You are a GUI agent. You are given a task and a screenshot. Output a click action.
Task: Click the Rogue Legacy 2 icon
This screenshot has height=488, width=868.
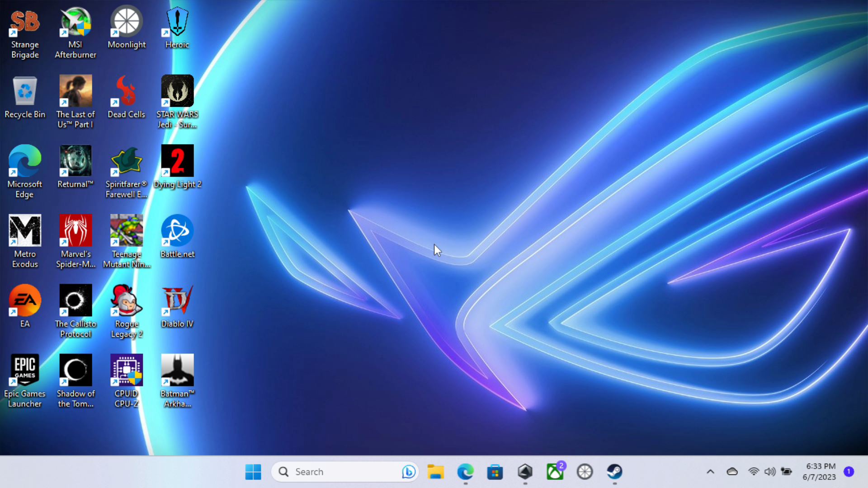[x=127, y=301]
